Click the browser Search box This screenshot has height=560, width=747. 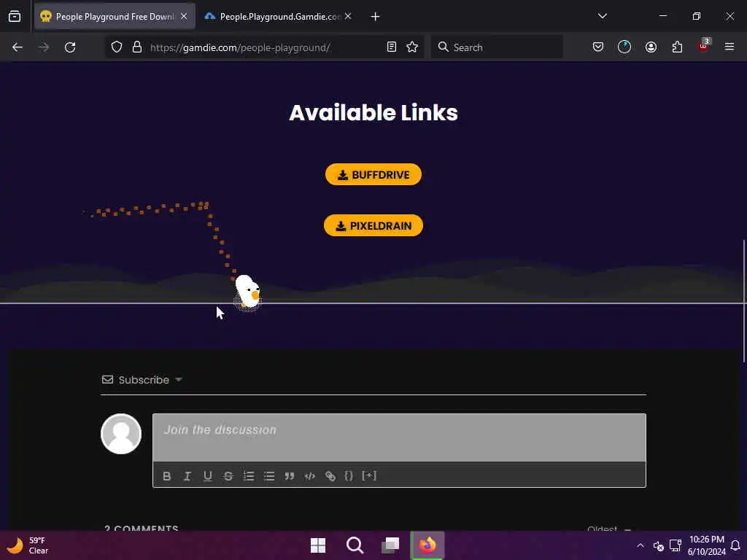pos(497,47)
